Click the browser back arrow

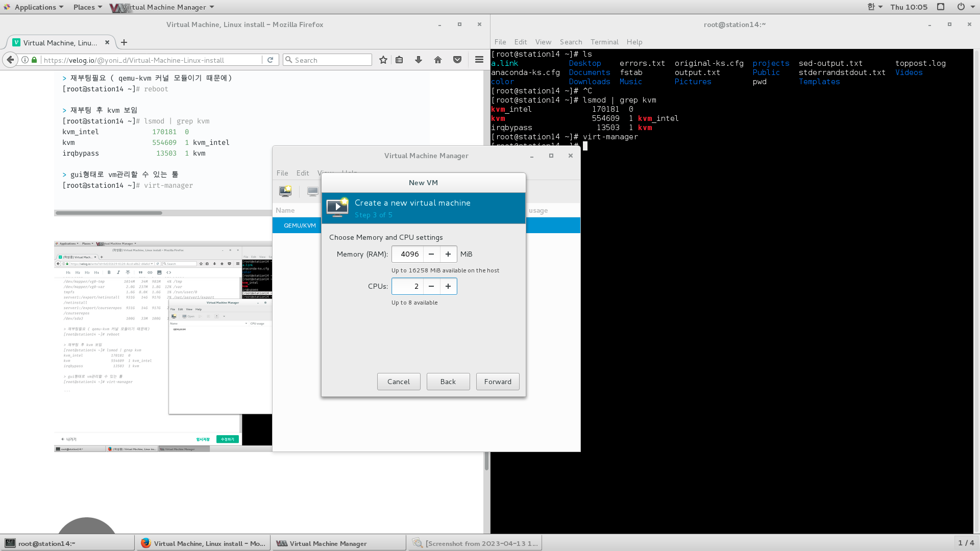(10, 60)
